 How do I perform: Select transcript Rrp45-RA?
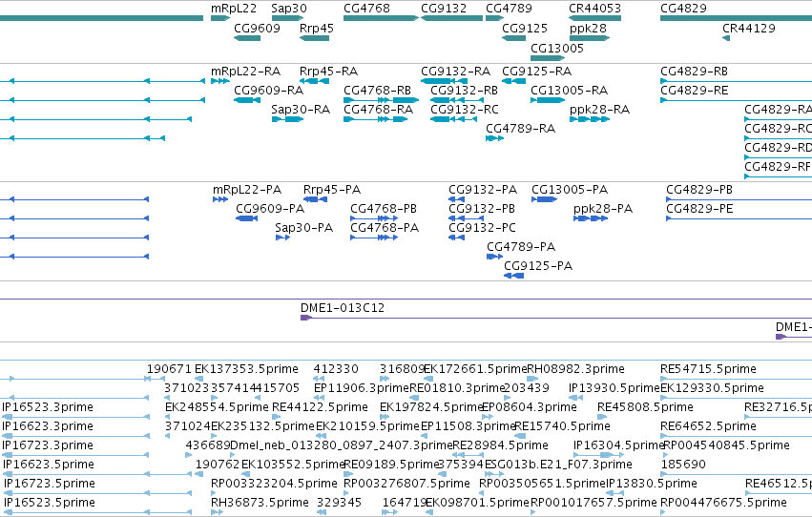point(314,81)
